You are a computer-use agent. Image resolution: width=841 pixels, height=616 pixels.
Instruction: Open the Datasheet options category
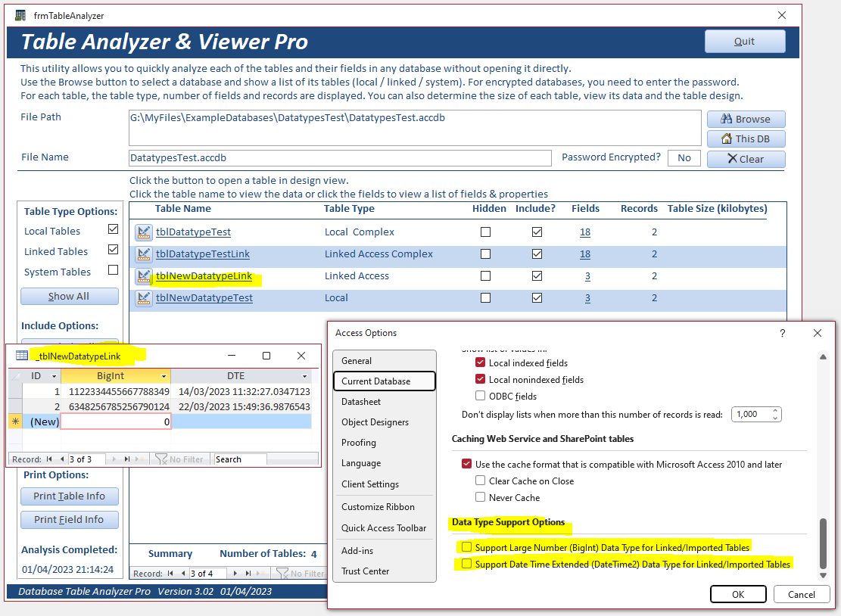click(x=384, y=402)
